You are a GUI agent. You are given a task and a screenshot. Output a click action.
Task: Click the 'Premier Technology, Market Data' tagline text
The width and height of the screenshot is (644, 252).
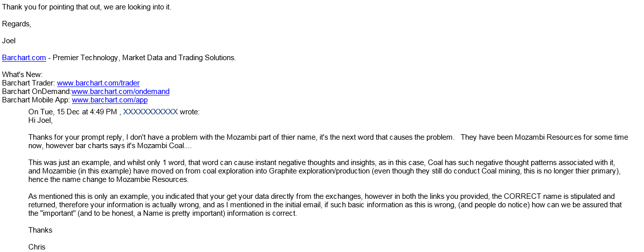(144, 58)
